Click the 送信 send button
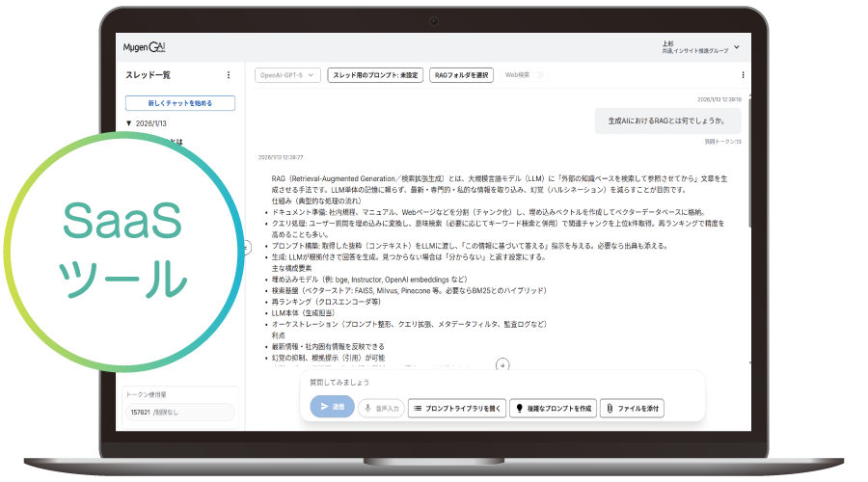Image resolution: width=868 pixels, height=482 pixels. coord(332,407)
